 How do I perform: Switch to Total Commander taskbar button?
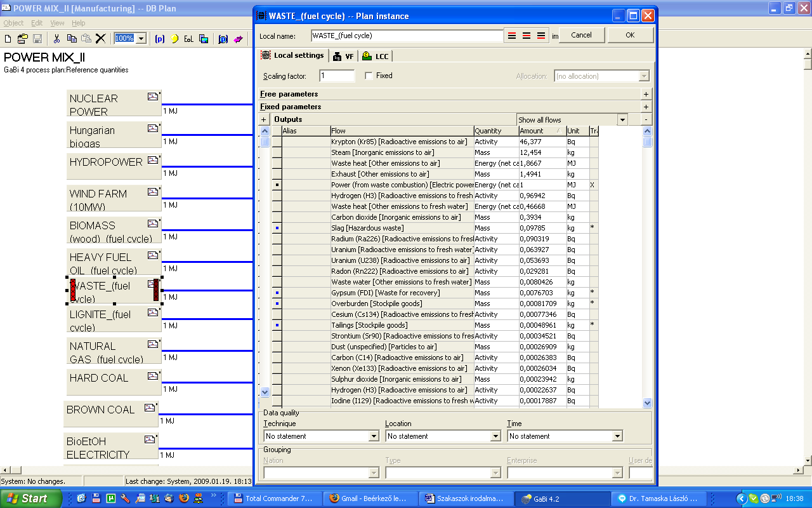tap(273, 498)
